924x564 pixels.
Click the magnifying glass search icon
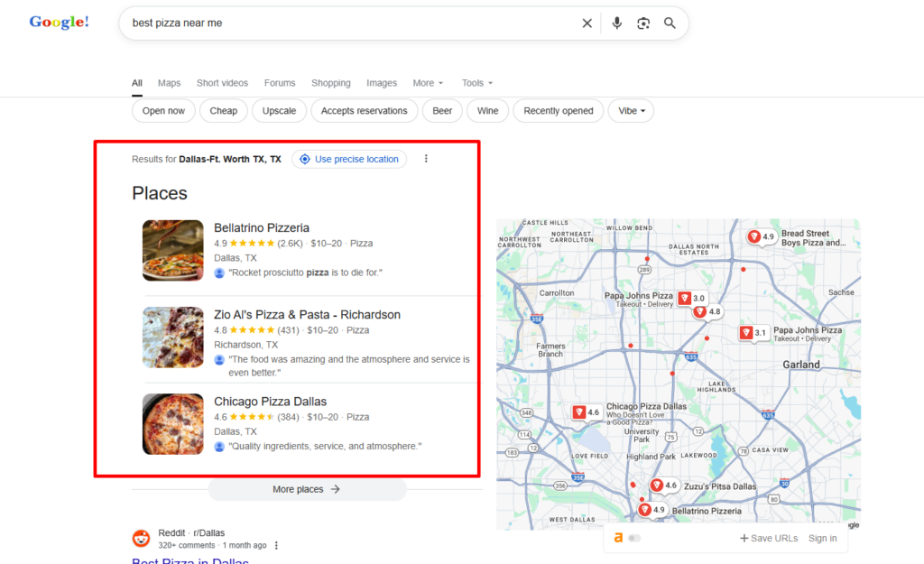coord(670,23)
